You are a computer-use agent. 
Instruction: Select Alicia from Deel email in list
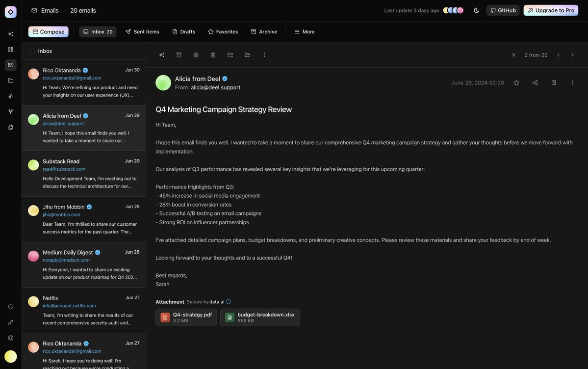click(x=84, y=128)
